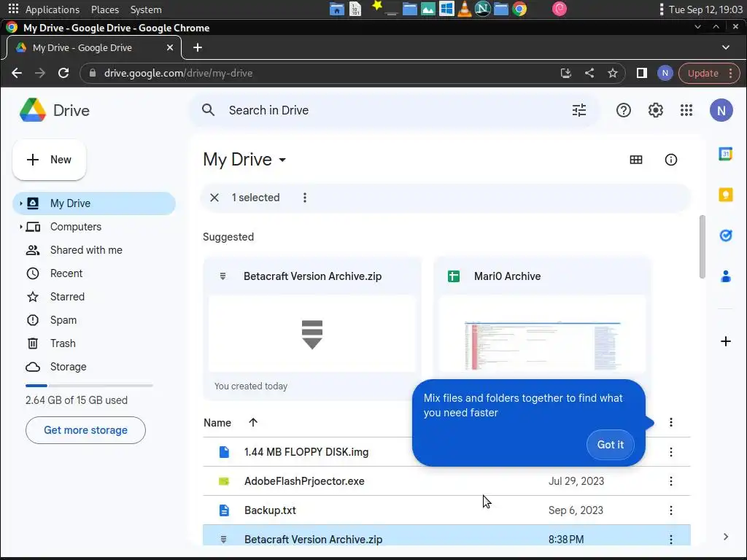
Task: Open the Debian swirl icon in the panel
Action: coord(560,9)
